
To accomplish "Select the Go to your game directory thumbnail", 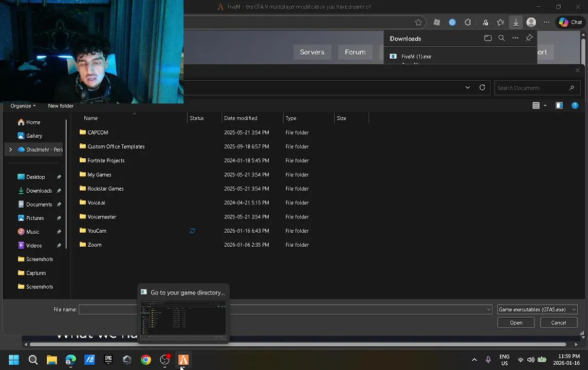I will pos(183,321).
